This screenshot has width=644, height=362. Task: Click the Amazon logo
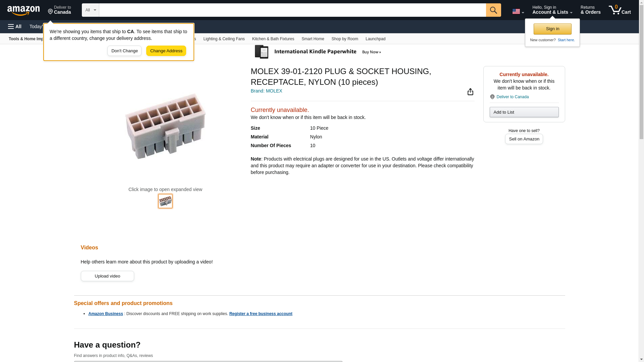tap(23, 10)
